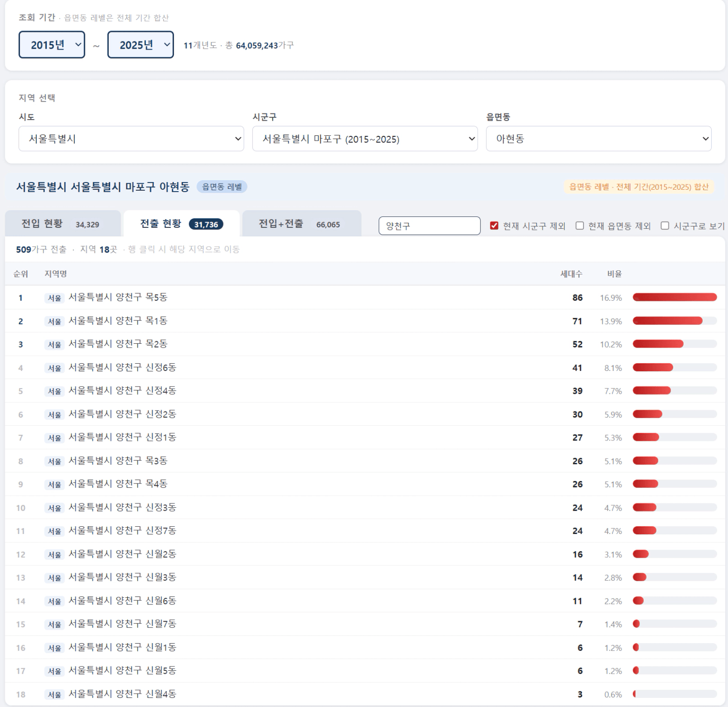The width and height of the screenshot is (728, 707).
Task: Open the 2025년 end year dropdown
Action: coord(140,45)
